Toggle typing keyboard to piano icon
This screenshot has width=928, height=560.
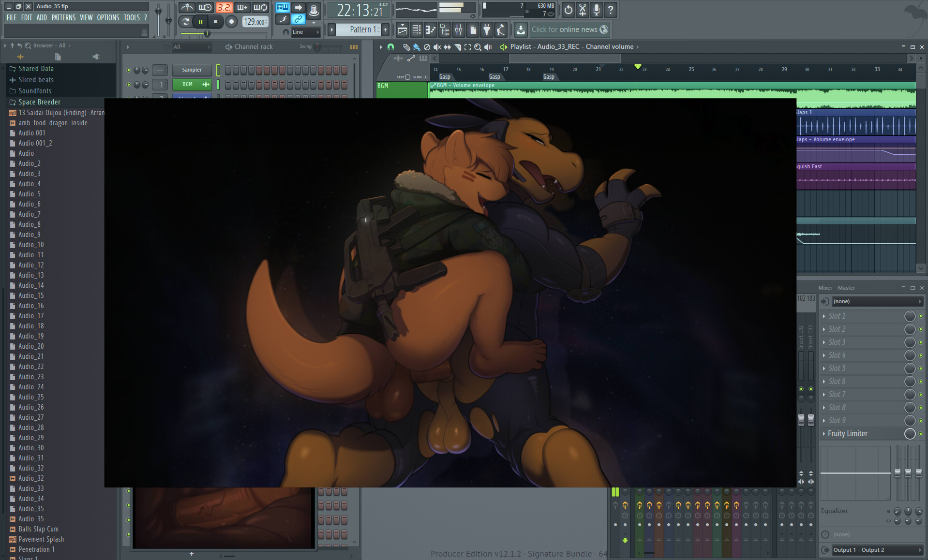tap(283, 7)
